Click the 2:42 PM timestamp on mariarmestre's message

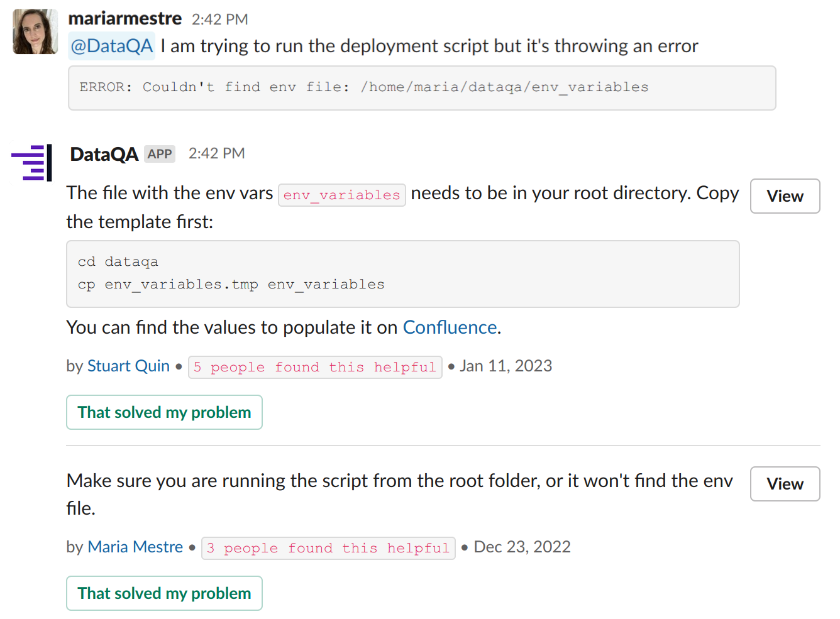(220, 19)
